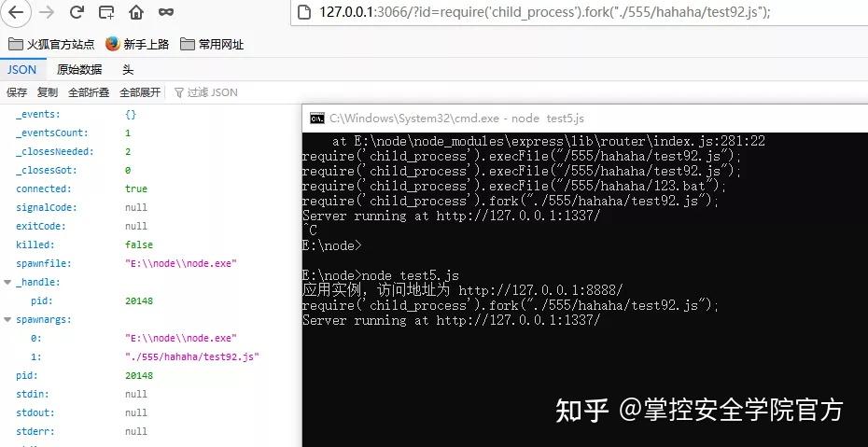Click the browser back arrow button
Viewport: 868px width, 447px height.
[16, 11]
